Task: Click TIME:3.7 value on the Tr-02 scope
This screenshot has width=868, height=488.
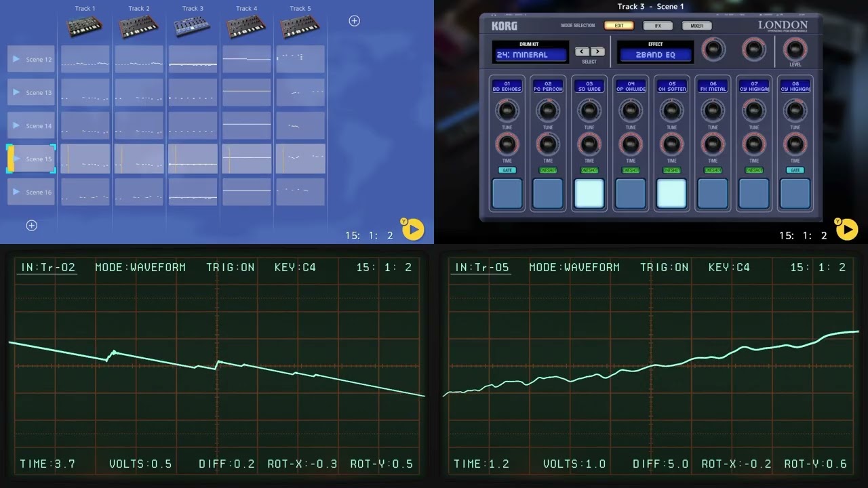Action: tap(47, 464)
